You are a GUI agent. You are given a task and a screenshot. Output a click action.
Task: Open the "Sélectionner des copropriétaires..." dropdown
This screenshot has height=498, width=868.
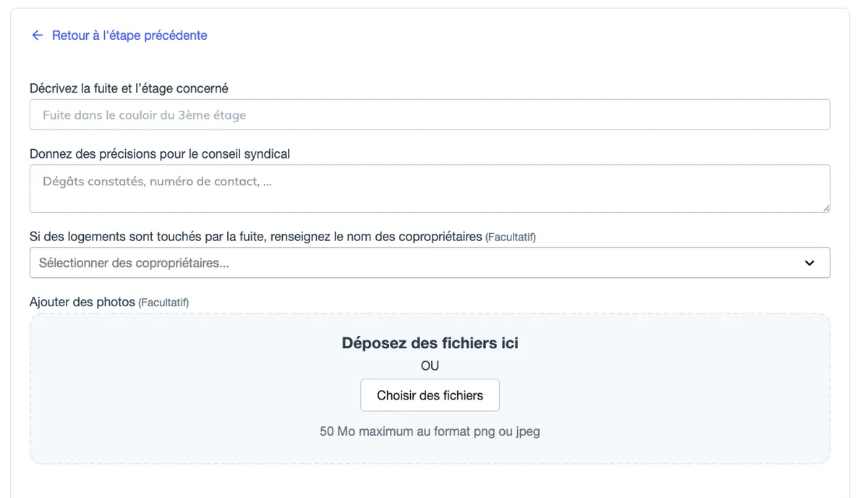point(420,263)
